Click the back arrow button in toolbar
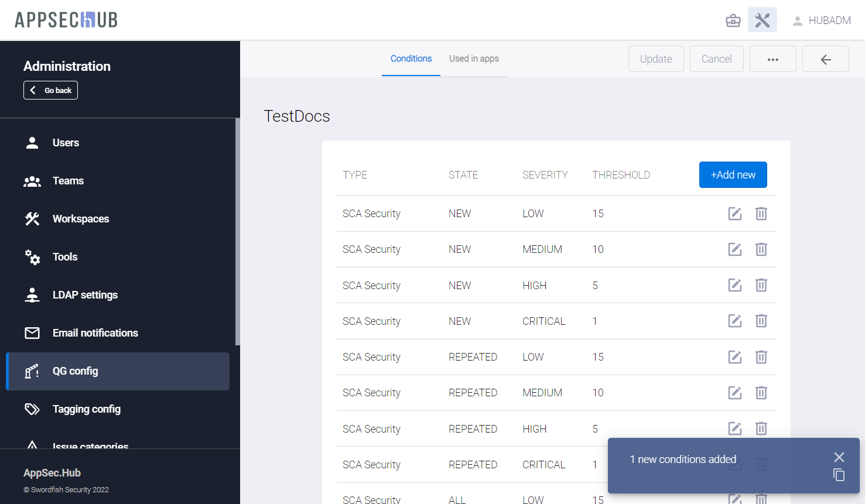The width and height of the screenshot is (865, 504). [x=825, y=59]
